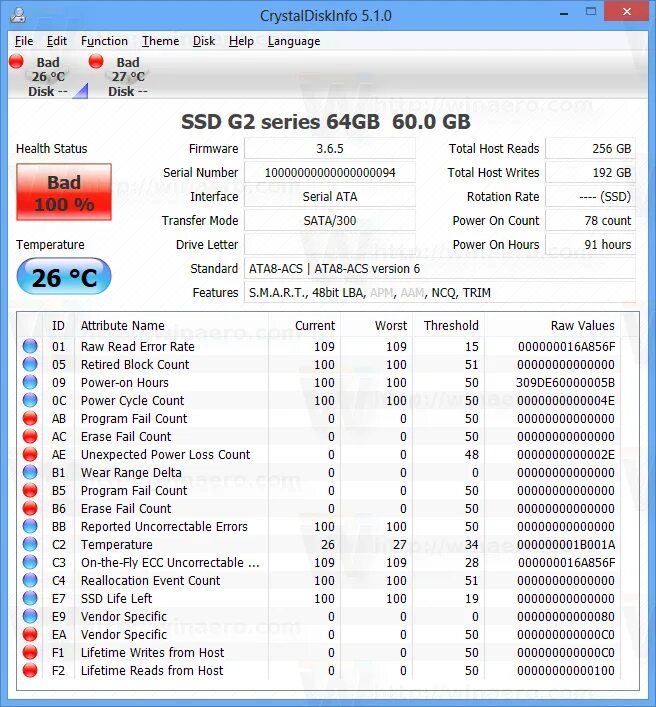Click the Total Host Reads value 256 GB
Image resolution: width=656 pixels, height=707 pixels.
590,149
